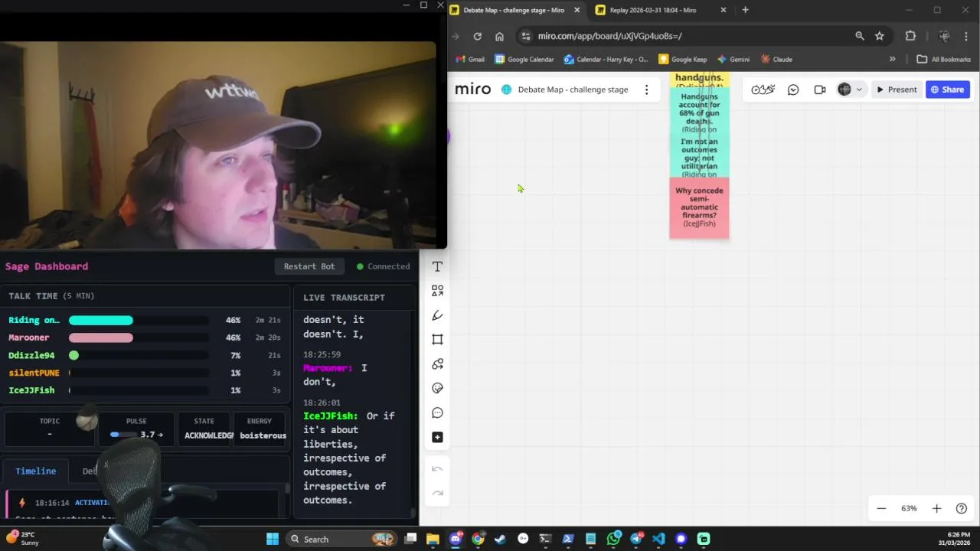Share the Miro board

tap(947, 90)
